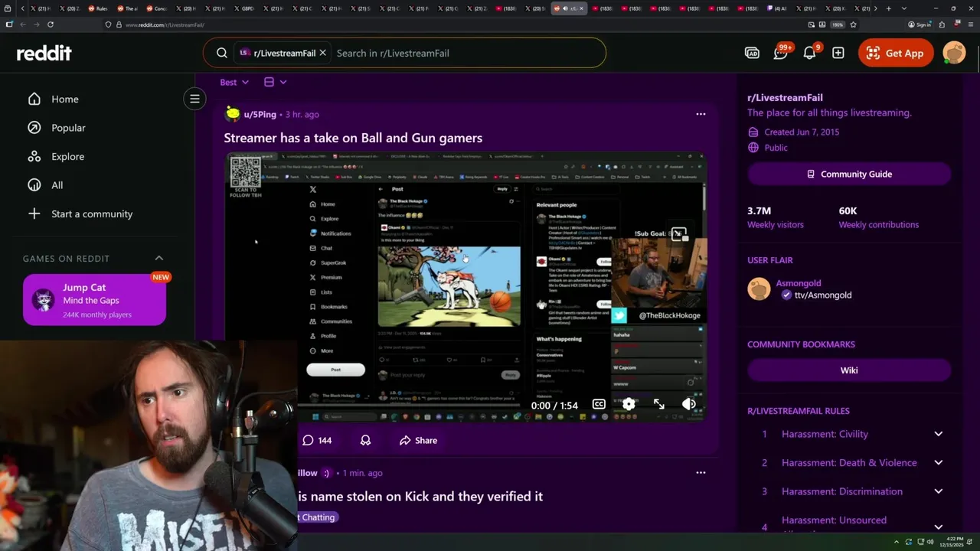Reload the page with the refresh icon
The width and height of the screenshot is (980, 551).
50,24
